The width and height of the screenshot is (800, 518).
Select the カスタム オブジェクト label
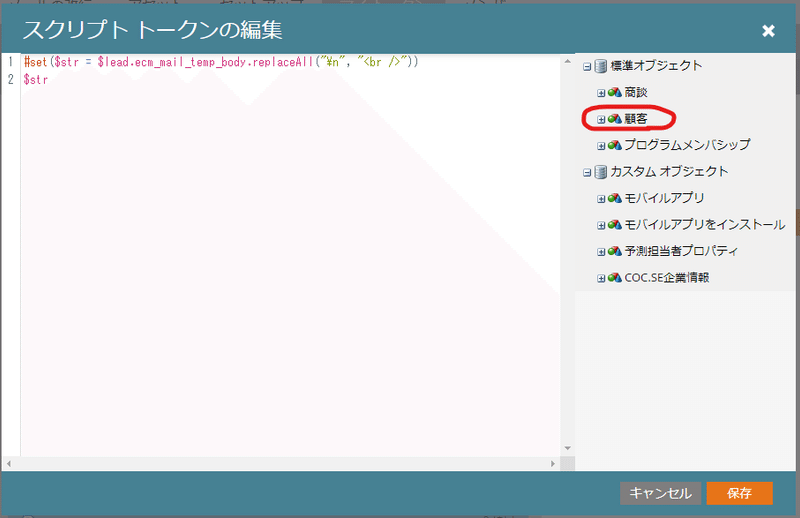[x=669, y=171]
